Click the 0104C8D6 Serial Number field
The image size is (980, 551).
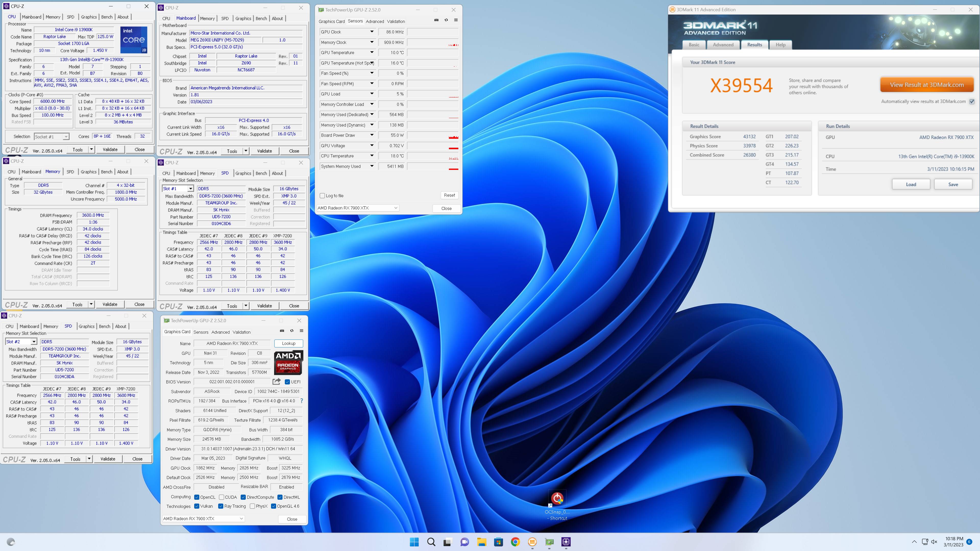coord(221,224)
